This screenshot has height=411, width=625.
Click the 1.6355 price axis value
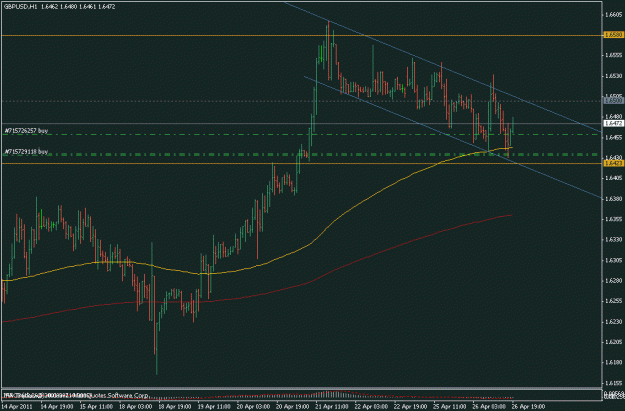pos(613,219)
